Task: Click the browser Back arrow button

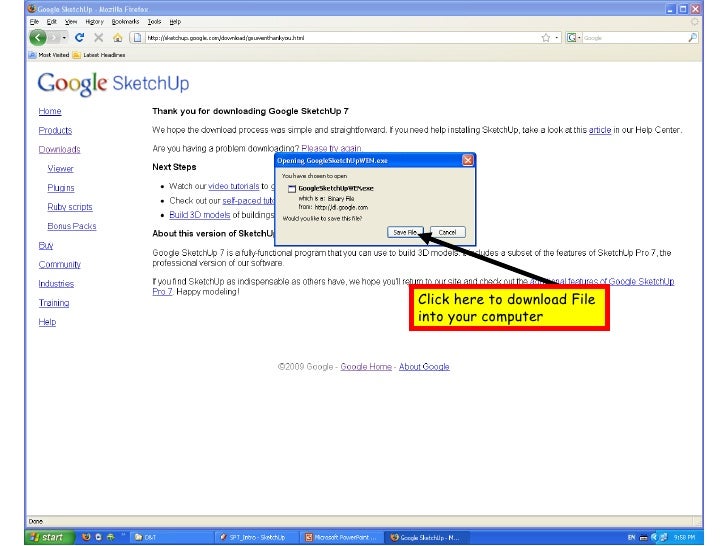Action: point(38,38)
